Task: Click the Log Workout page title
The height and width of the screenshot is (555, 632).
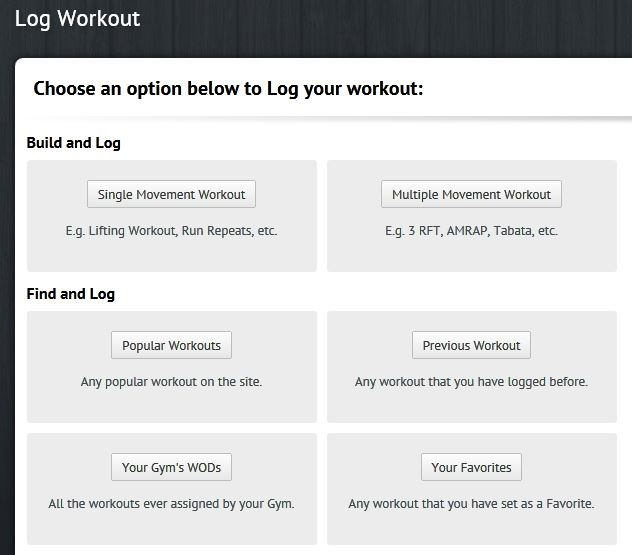Action: coord(77,18)
